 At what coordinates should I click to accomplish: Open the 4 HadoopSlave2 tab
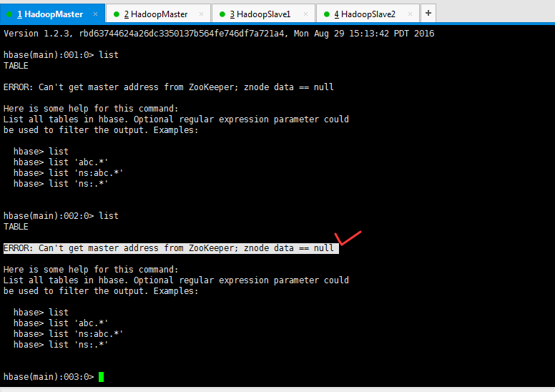368,14
